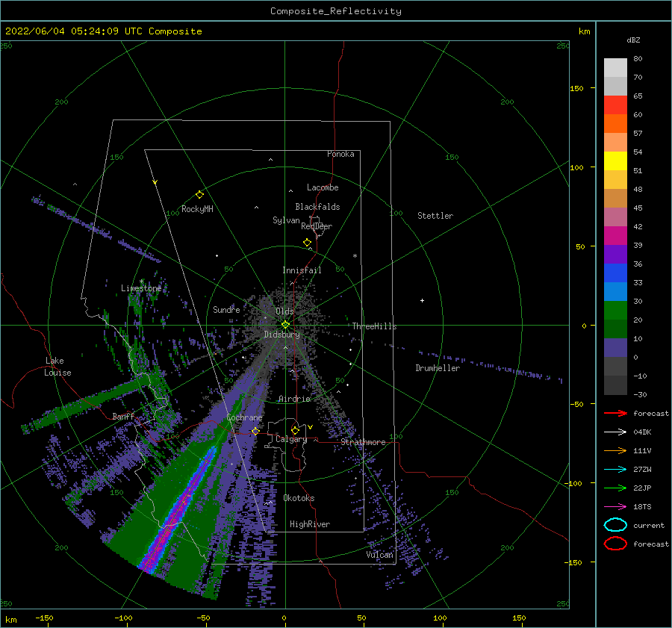Viewport: 672px width, 628px height.
Task: Click the Sundre city label
Action: [227, 309]
